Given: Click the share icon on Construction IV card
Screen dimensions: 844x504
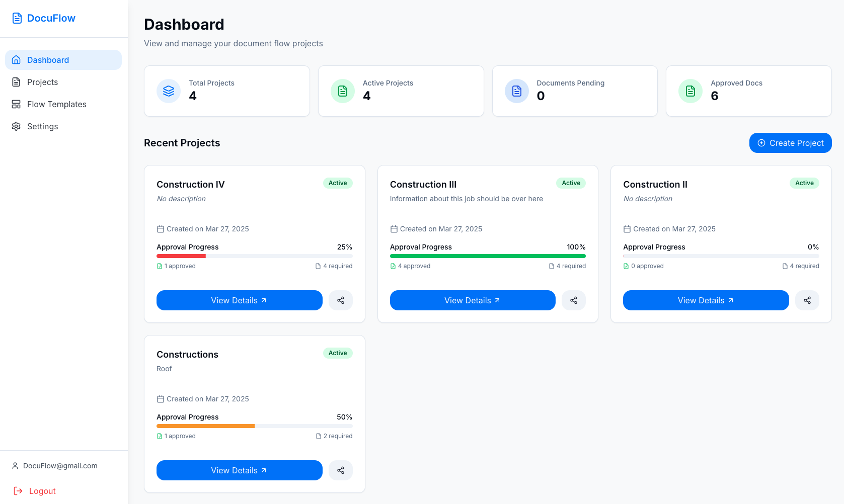Looking at the screenshot, I should (x=341, y=300).
